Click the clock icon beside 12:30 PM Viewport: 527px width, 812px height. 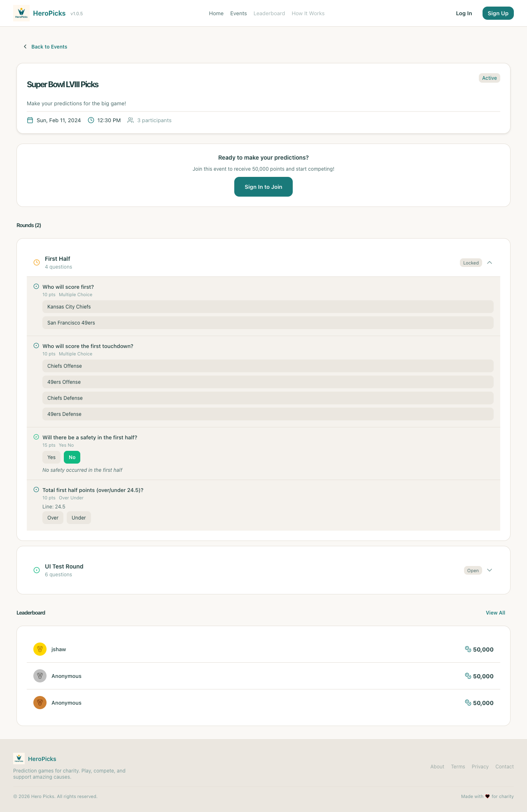tap(91, 120)
